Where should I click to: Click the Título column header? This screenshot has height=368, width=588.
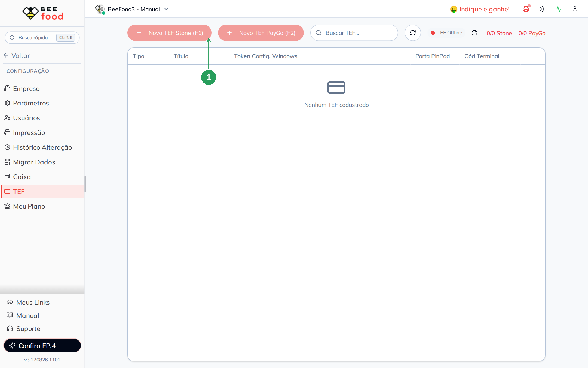(181, 56)
